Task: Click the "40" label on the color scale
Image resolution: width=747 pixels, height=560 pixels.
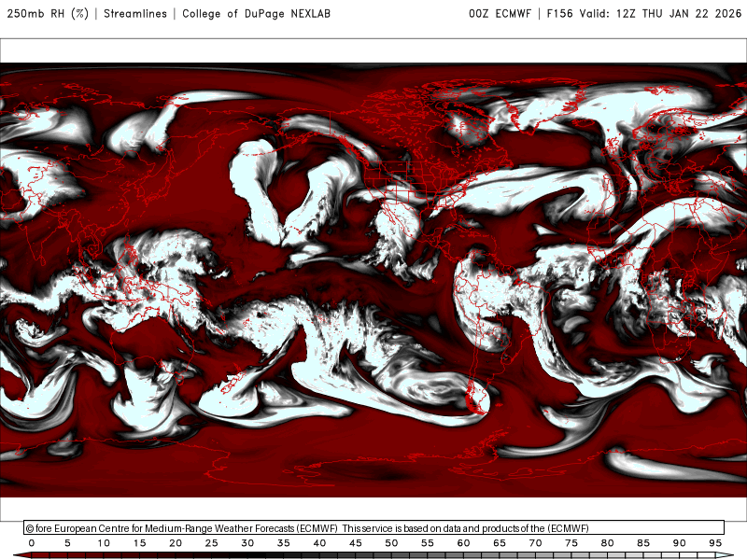Action: (x=319, y=543)
